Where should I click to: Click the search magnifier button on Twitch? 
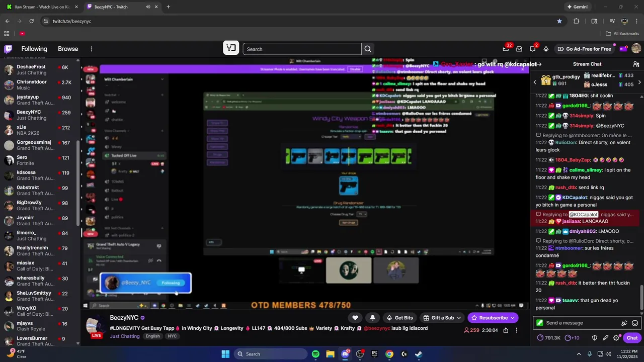[x=368, y=49]
